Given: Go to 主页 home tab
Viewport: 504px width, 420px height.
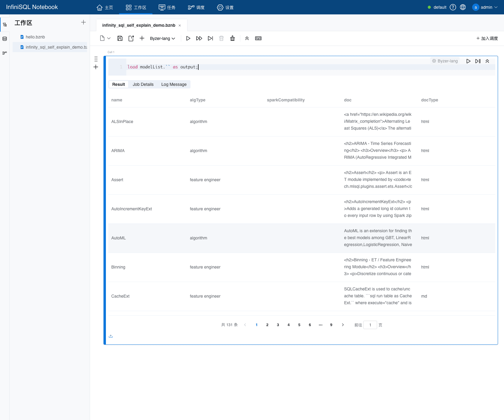Looking at the screenshot, I should pos(105,7).
